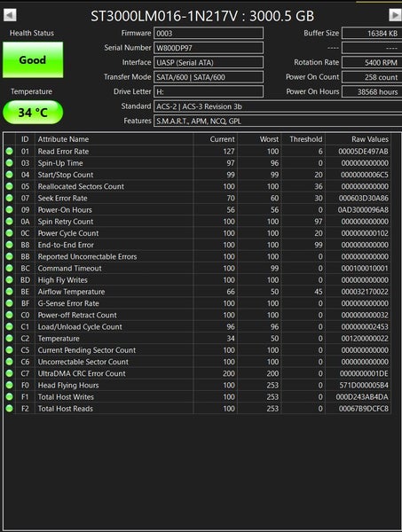Screen dimensions: 402x532
Task: Select the Features field S.M.A.R.T., APM, NCQ, GPL
Action: (x=278, y=121)
